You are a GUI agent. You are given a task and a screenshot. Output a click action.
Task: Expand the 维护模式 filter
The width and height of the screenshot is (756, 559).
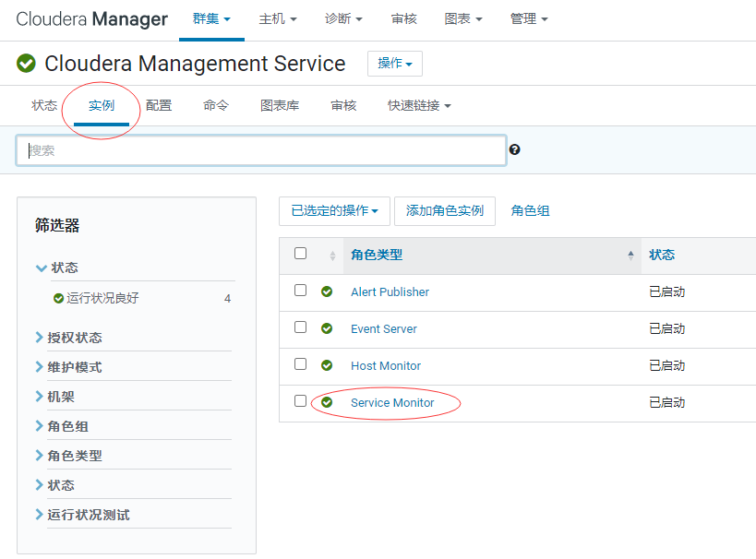(x=69, y=367)
